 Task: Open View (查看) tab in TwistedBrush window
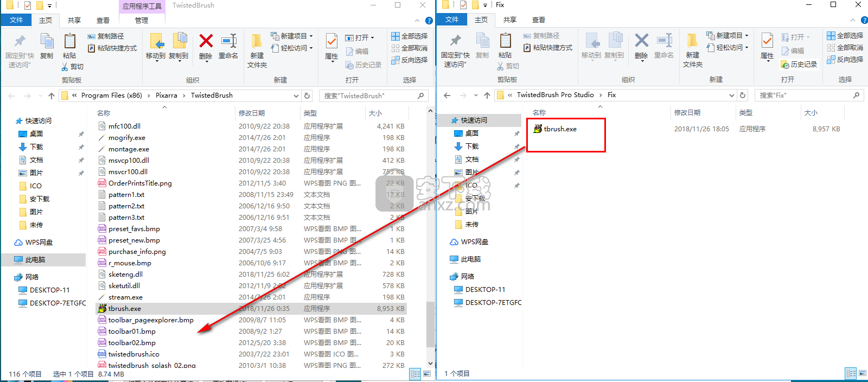[103, 21]
